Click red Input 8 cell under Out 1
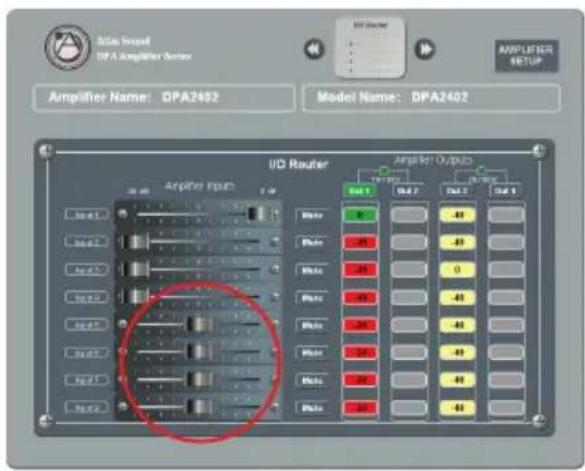This screenshot has height=471, width=585. coord(360,408)
